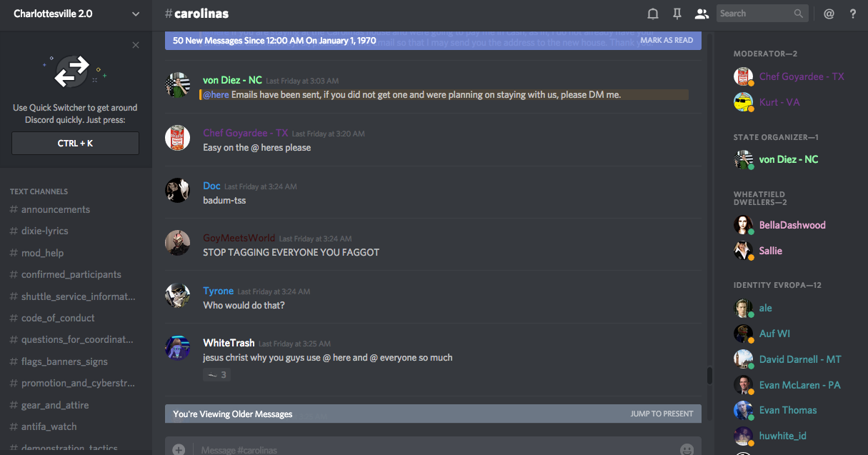This screenshot has height=455, width=868.
Task: Open Chef Goyardee's avatar in chat
Action: [x=177, y=138]
